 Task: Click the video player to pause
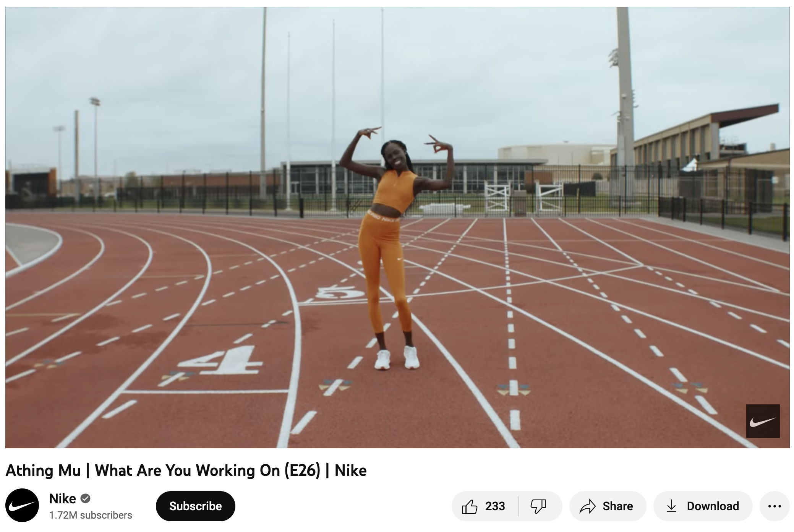pyautogui.click(x=397, y=227)
